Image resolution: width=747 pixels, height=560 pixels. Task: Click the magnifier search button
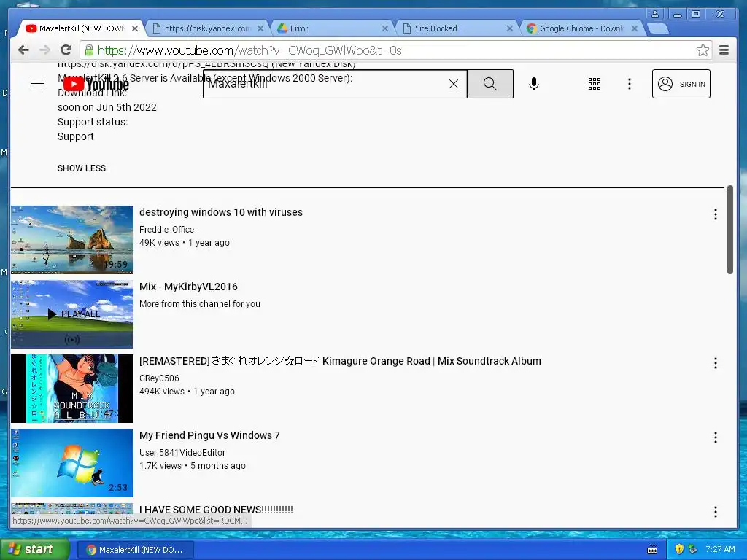tap(489, 84)
